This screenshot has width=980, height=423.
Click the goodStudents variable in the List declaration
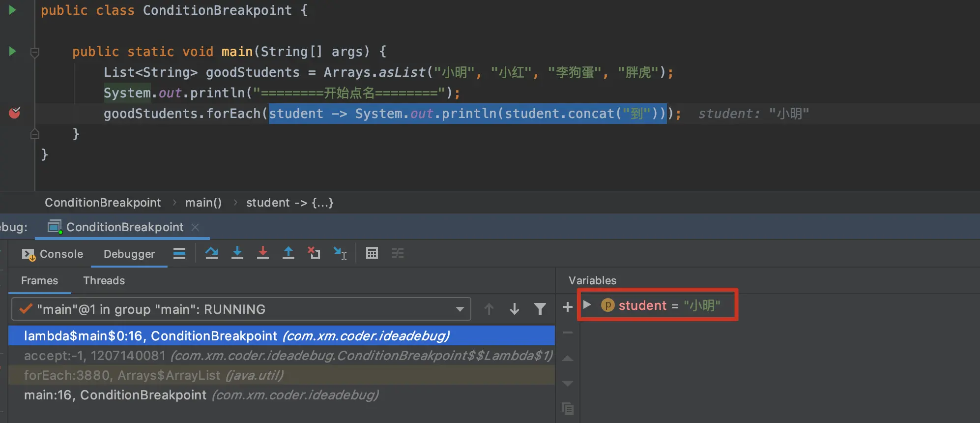click(253, 72)
